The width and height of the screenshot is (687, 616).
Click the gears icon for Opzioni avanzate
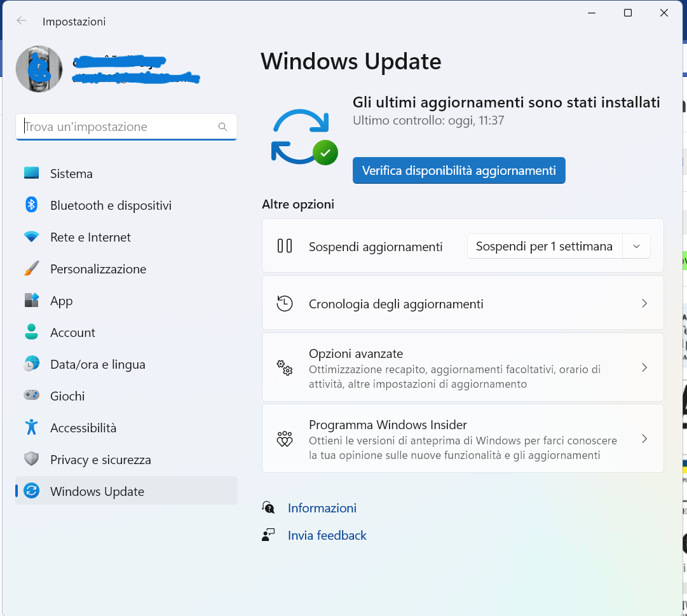point(285,367)
